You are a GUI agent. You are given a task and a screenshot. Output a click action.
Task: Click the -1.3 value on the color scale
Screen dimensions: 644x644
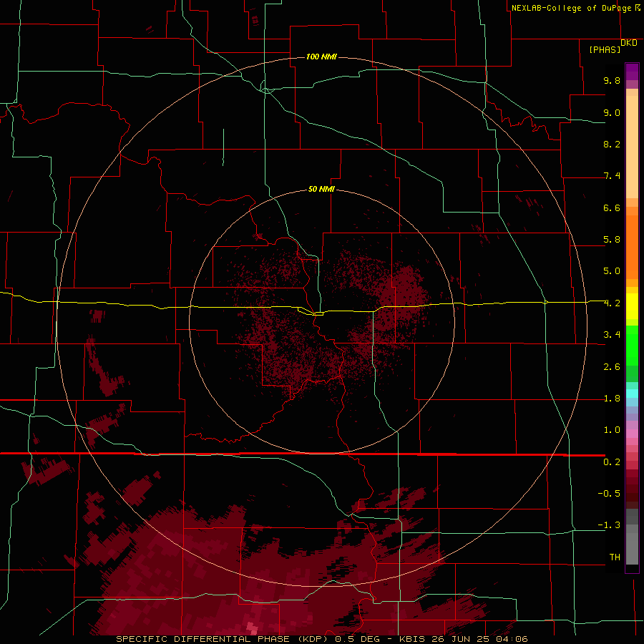[x=609, y=525]
